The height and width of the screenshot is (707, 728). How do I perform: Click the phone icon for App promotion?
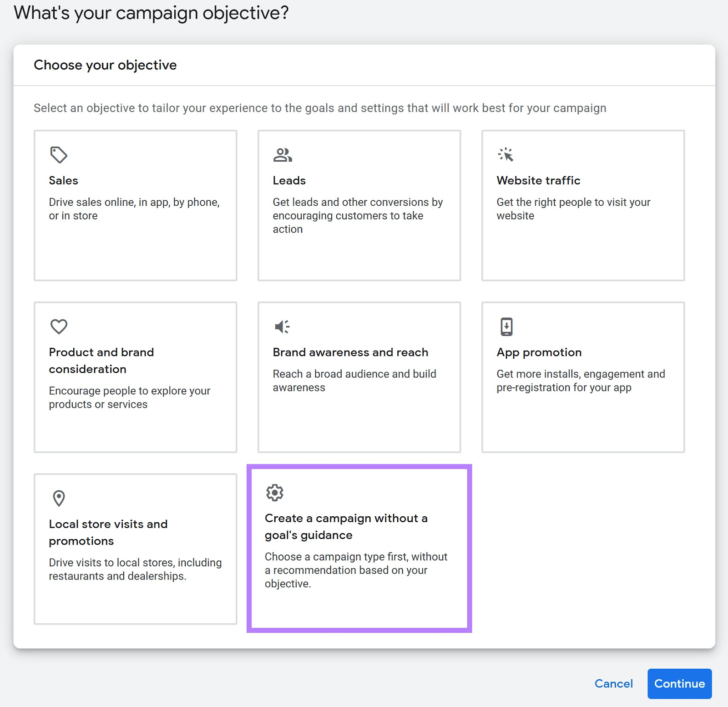506,326
